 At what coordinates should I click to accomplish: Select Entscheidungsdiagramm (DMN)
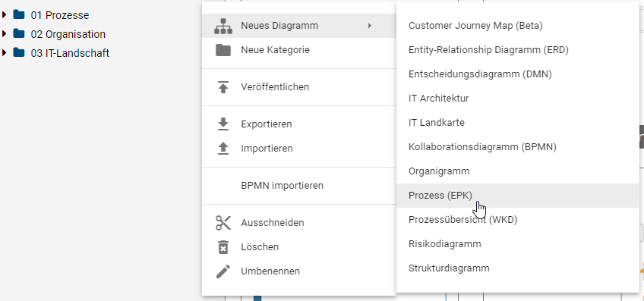tap(517, 74)
